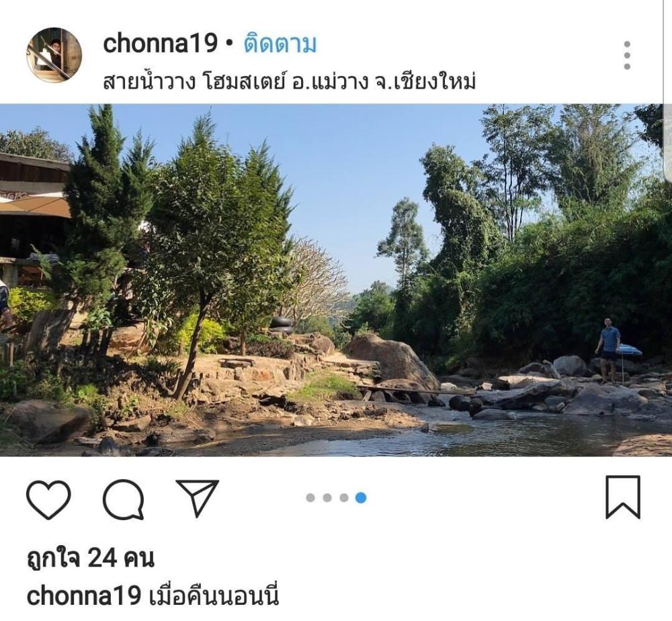Open three-dot more options menu
Image resolution: width=672 pixels, height=621 pixels.
627,55
